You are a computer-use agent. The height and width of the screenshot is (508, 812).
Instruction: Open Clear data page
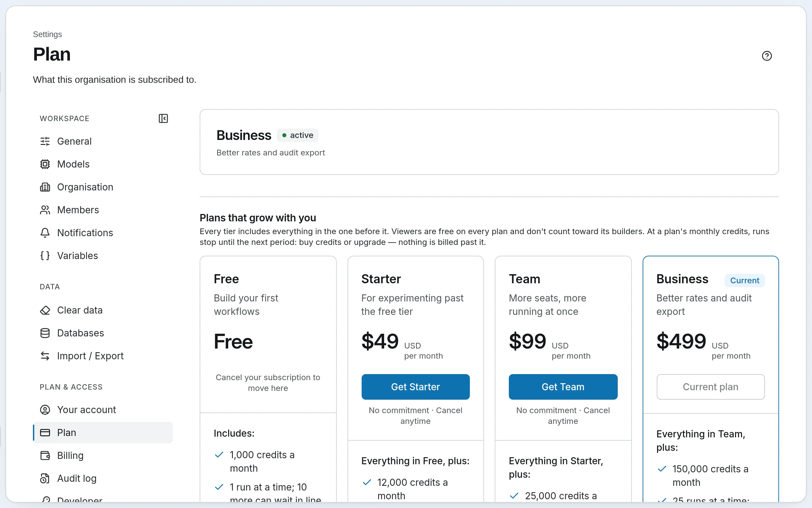(x=103, y=310)
